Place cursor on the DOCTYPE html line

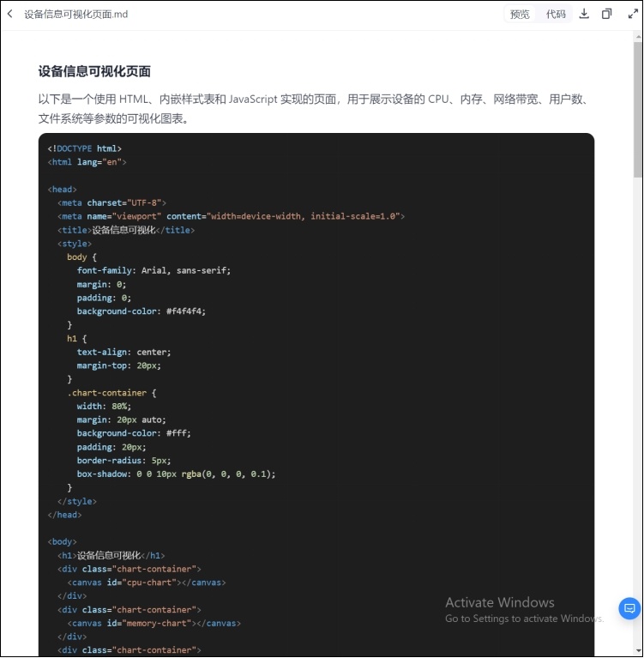[x=85, y=148]
